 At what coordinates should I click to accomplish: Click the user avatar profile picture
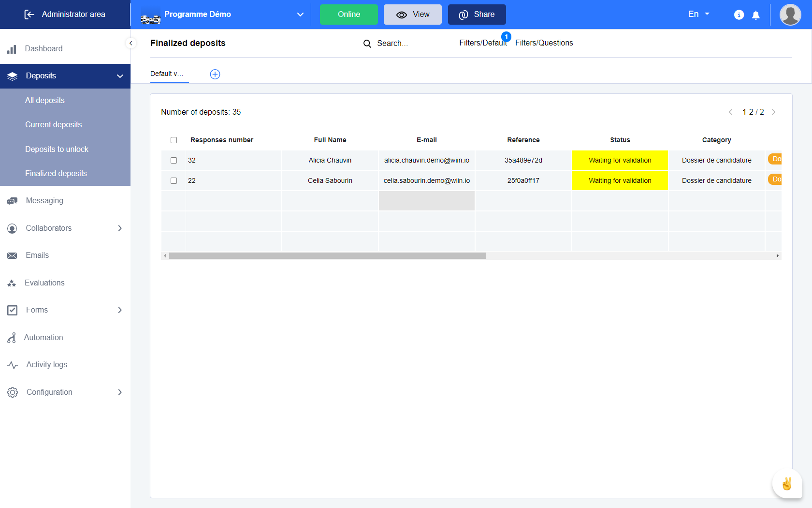(790, 15)
